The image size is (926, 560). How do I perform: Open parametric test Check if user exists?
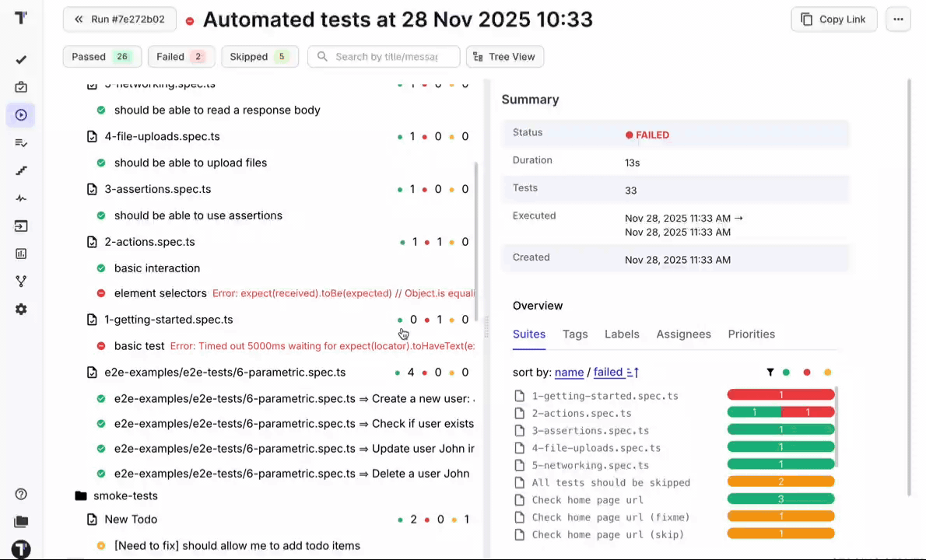[294, 424]
